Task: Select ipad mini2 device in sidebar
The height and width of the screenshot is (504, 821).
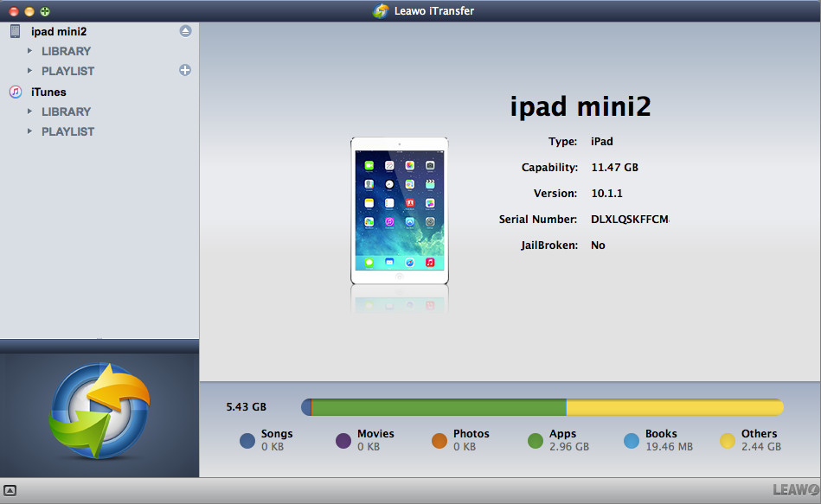Action: tap(58, 31)
